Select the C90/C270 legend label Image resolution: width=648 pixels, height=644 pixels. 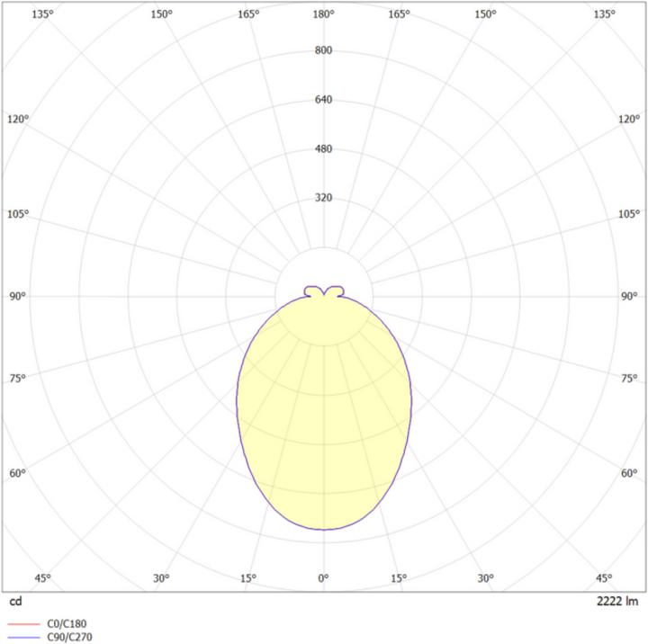pos(69,637)
